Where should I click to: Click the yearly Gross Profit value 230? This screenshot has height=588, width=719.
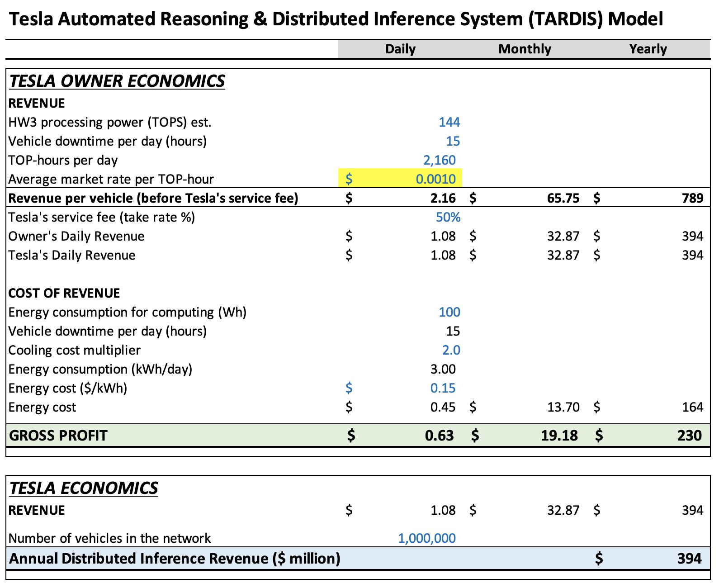click(689, 435)
